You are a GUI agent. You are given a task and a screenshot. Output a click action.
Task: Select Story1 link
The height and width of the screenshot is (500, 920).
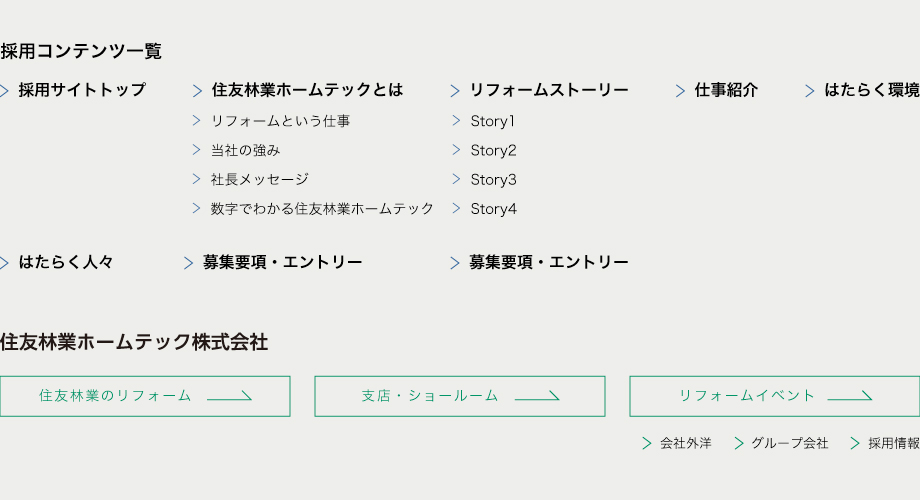(492, 121)
